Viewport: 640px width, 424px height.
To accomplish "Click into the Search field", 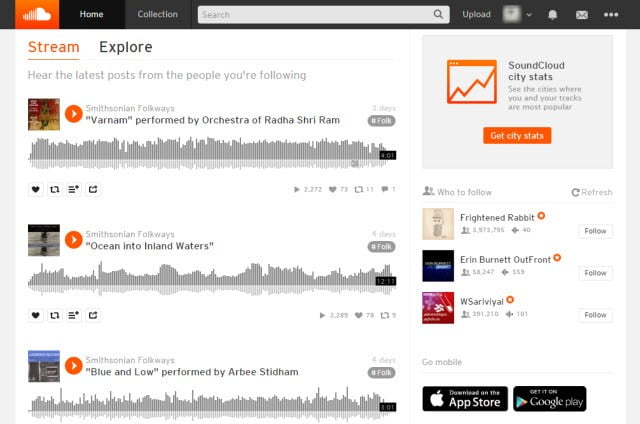I will tap(316, 15).
